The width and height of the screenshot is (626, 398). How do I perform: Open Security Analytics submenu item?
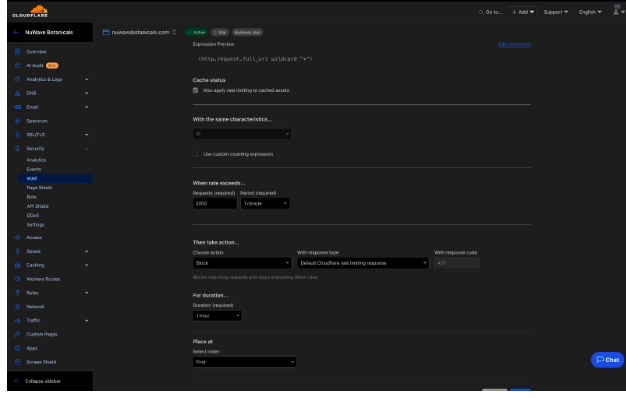click(x=36, y=160)
